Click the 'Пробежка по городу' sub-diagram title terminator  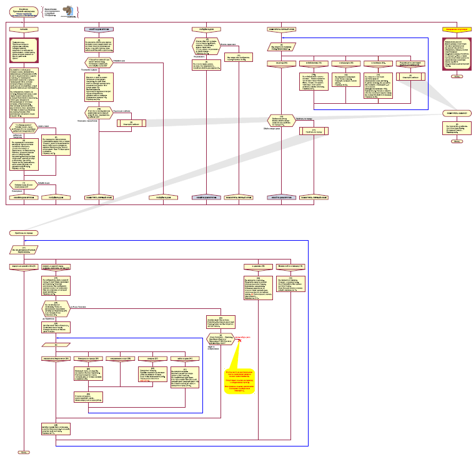point(23,232)
